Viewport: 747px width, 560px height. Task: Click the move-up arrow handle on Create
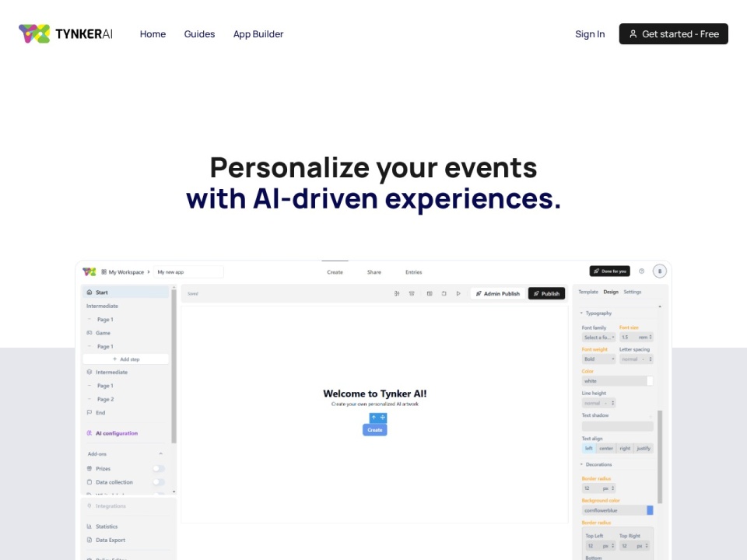click(x=374, y=417)
